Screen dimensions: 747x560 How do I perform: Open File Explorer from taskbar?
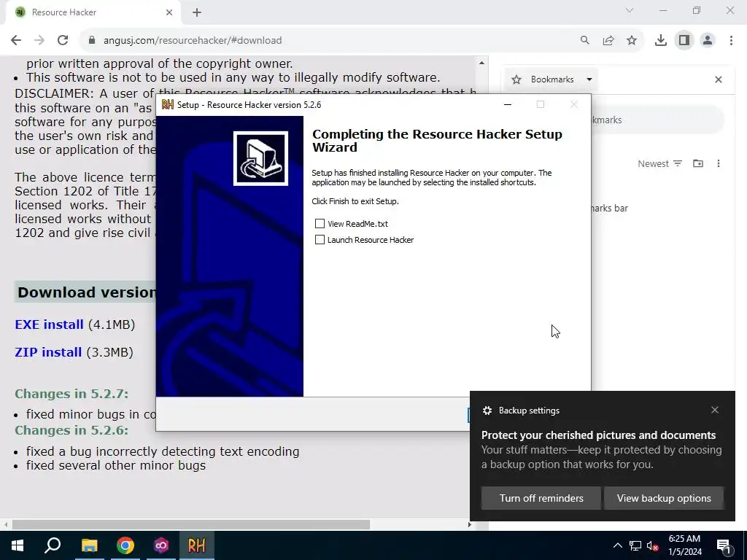(89, 545)
